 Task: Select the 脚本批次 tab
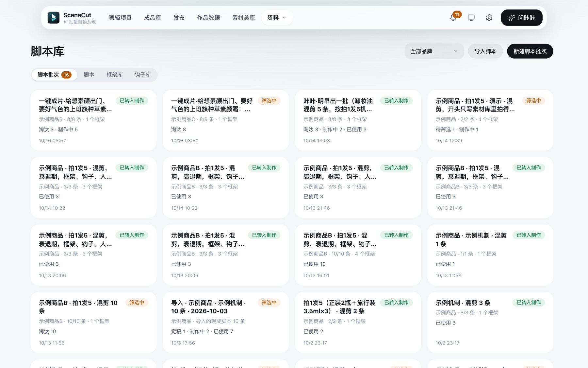pos(54,75)
